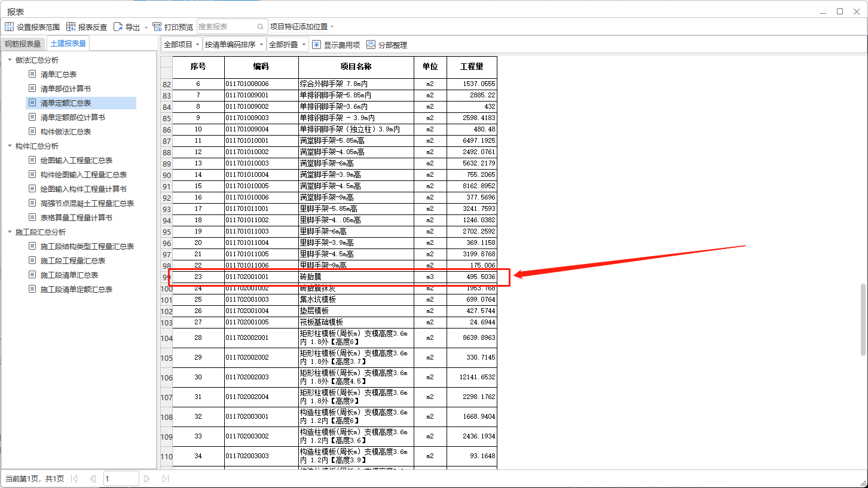Go to first page arrow
This screenshot has height=488, width=868.
pos(74,478)
